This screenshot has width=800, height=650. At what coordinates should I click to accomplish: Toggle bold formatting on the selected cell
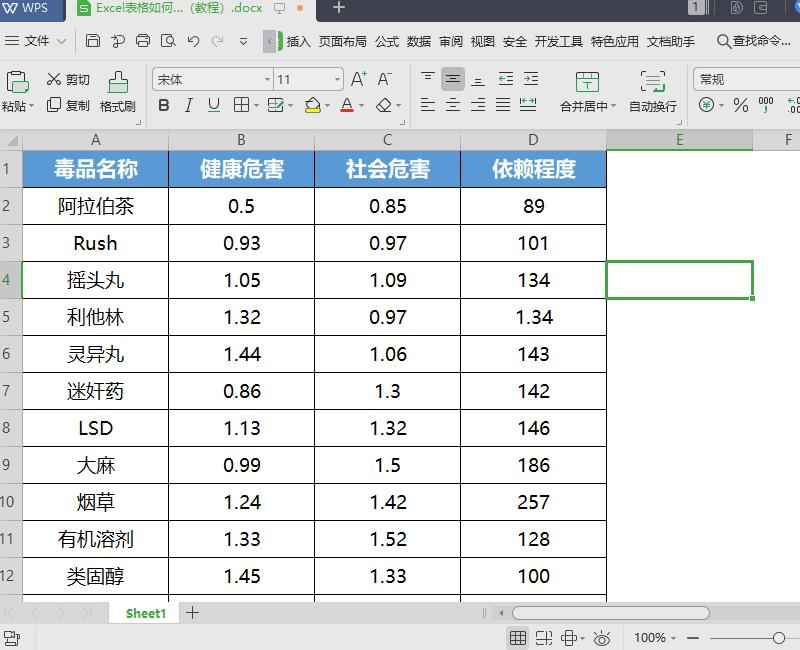164,105
